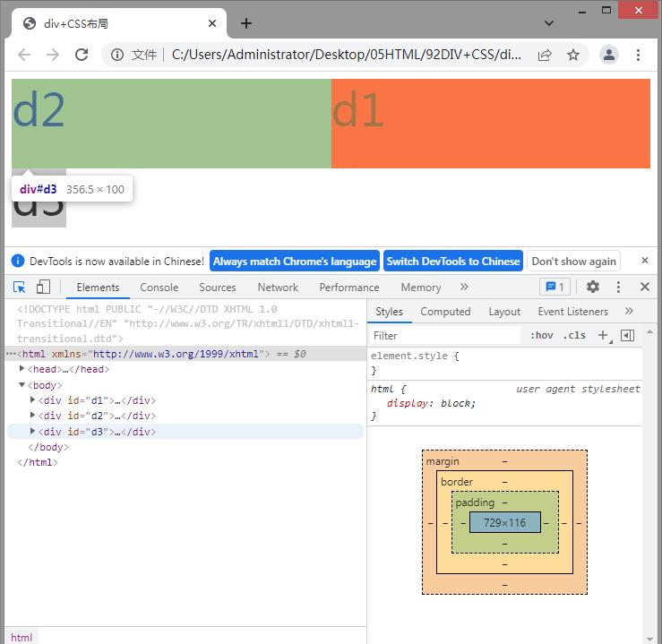Open the Computed styles tab
This screenshot has width=662, height=644.
pyautogui.click(x=445, y=312)
